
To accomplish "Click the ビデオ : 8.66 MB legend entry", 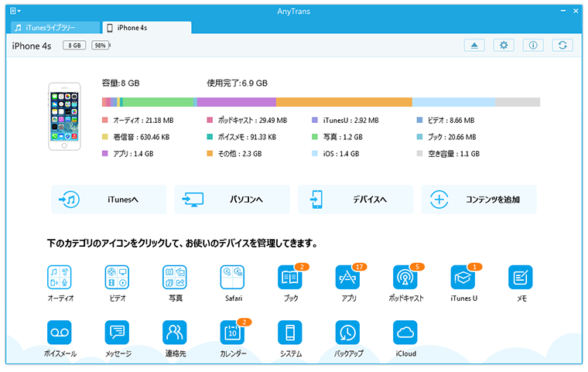I will pyautogui.click(x=446, y=121).
